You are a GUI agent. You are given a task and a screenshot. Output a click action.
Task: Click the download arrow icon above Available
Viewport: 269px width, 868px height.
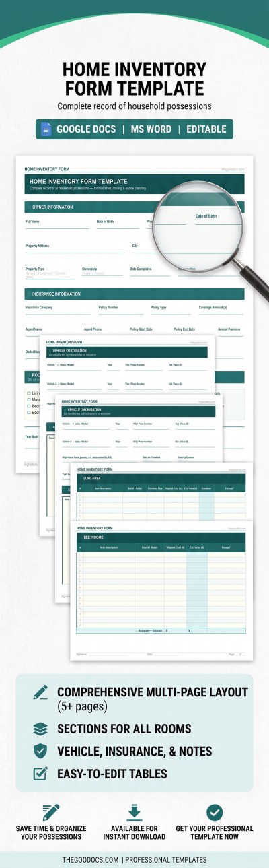pyautogui.click(x=134, y=812)
